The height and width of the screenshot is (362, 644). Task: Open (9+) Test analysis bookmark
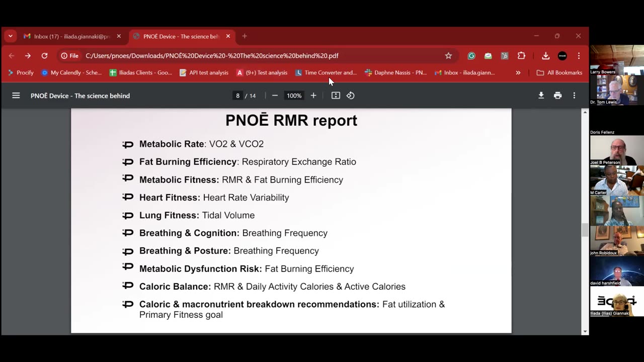(262, 72)
